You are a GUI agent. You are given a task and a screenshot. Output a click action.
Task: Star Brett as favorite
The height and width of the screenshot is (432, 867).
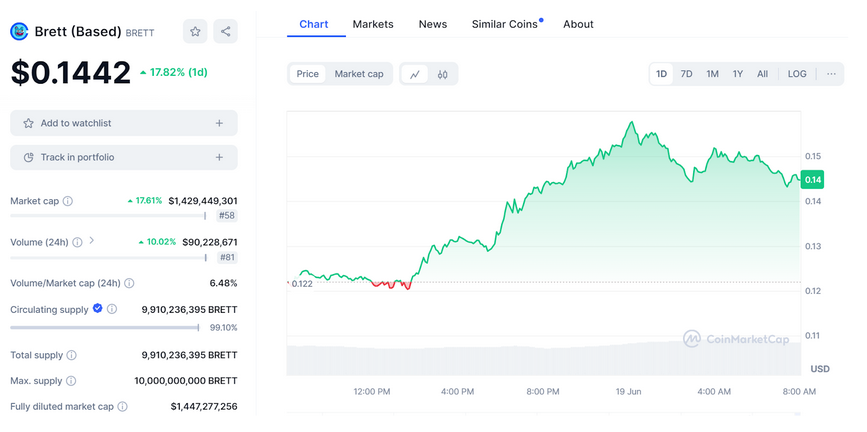click(195, 32)
